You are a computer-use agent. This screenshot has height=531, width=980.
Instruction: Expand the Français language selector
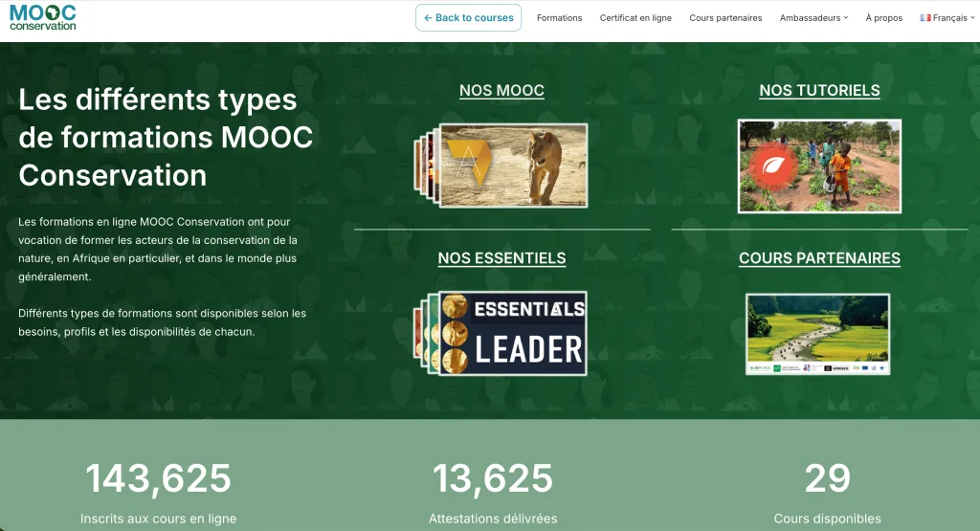pos(947,18)
